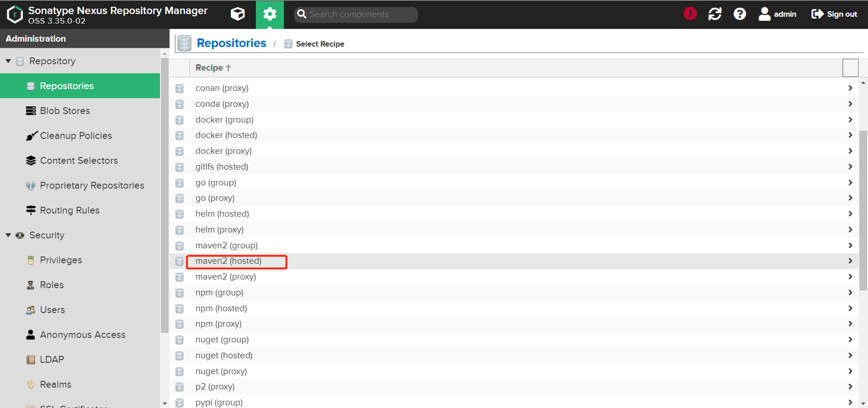Click the Select Recipe breadcrumb label
Viewport: 868px width, 408px height.
[320, 44]
